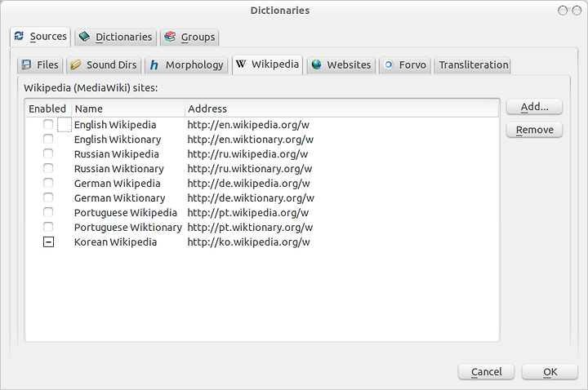Enable the German Wikipedia checkbox
This screenshot has height=390, width=588.
point(48,183)
